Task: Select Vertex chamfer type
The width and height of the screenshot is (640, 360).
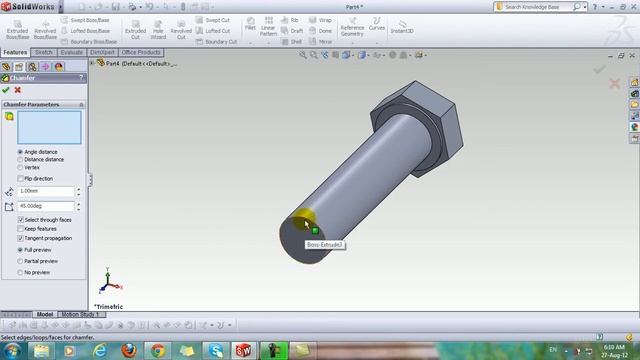Action: 20,168
